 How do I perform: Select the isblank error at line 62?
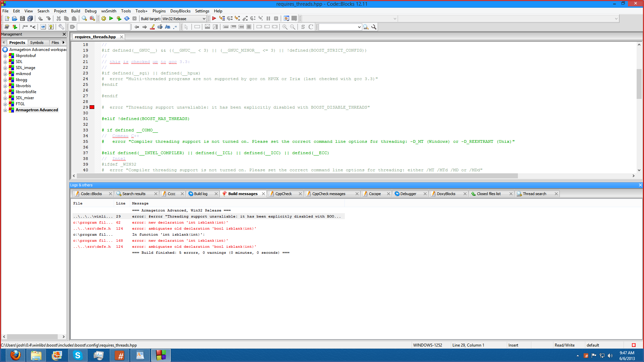(x=180, y=223)
